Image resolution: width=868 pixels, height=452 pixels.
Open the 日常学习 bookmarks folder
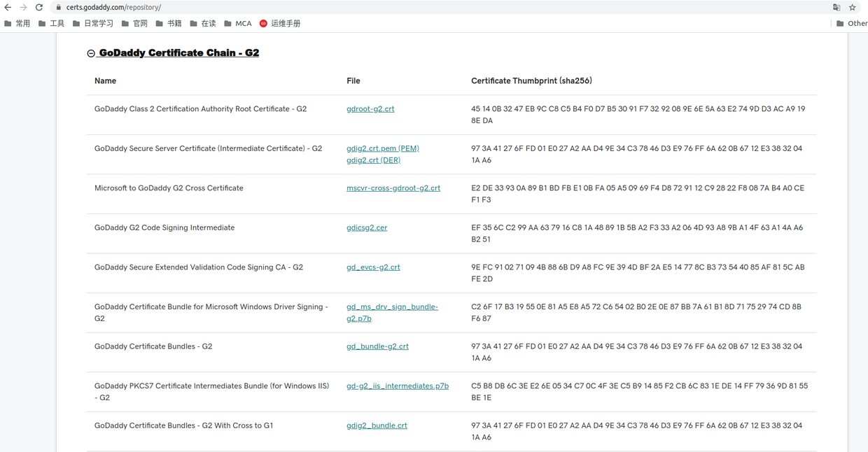(x=93, y=23)
